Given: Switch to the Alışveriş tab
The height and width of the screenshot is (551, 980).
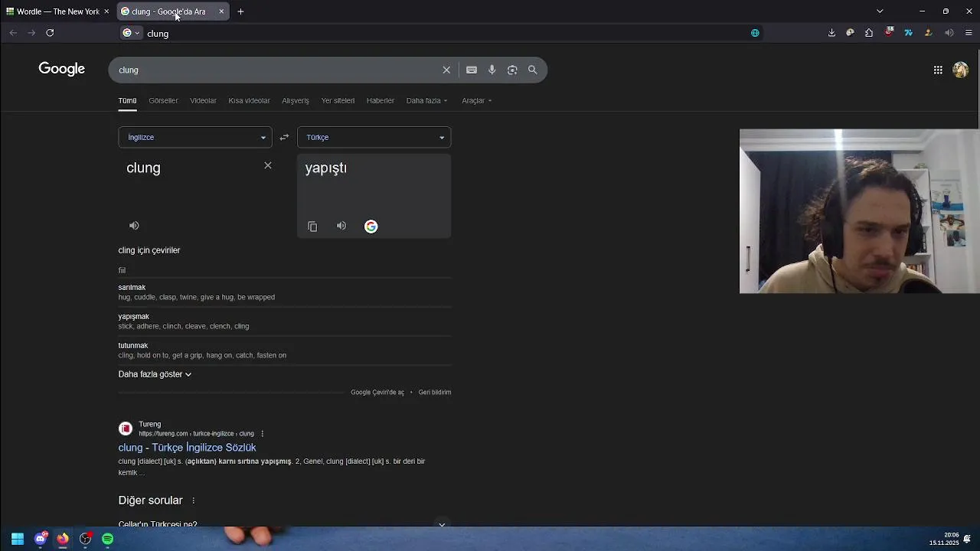Looking at the screenshot, I should 296,100.
